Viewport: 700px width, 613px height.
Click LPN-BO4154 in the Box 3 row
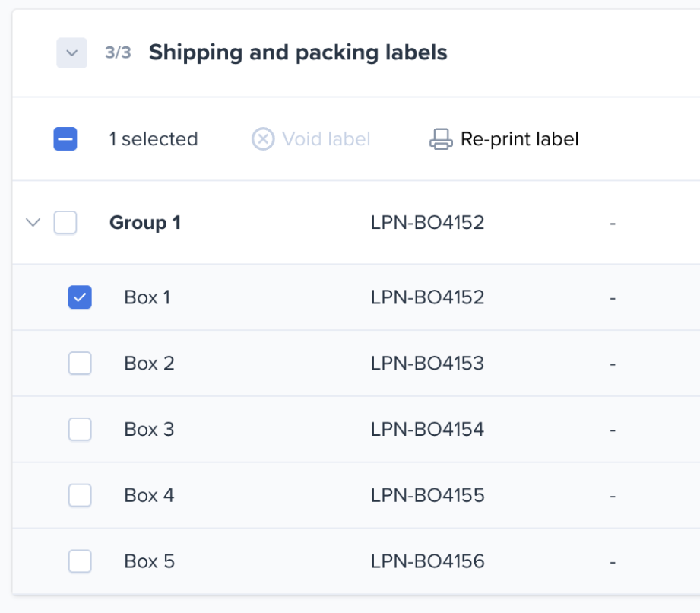pyautogui.click(x=427, y=430)
